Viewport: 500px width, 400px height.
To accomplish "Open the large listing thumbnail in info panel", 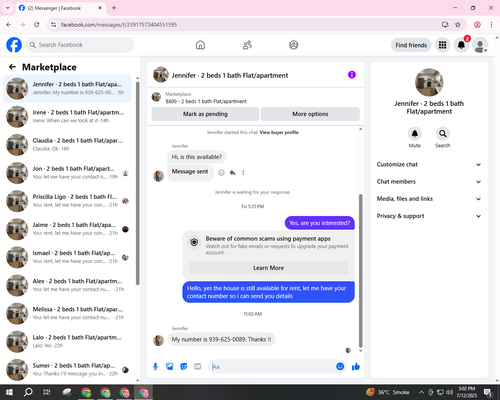I will (x=429, y=82).
